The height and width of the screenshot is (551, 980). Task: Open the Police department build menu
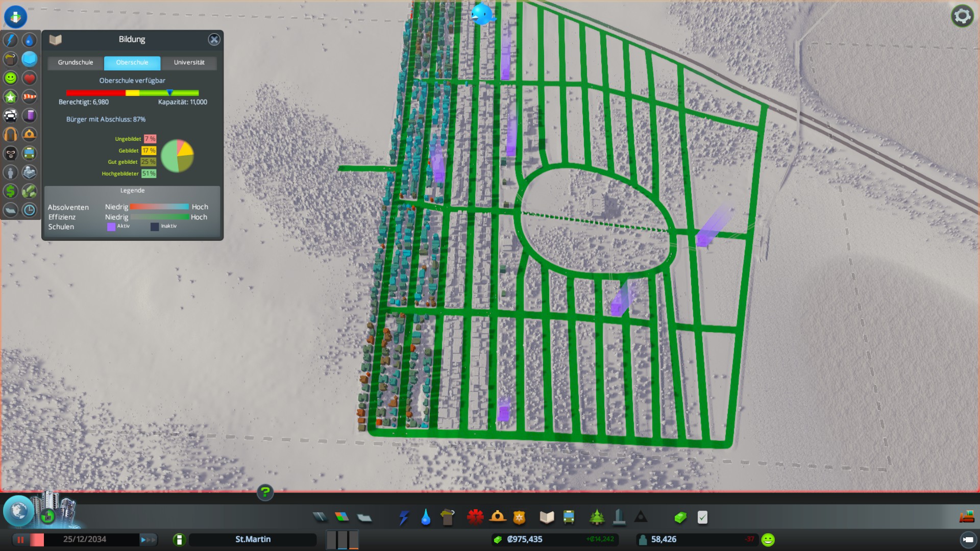[x=519, y=517]
